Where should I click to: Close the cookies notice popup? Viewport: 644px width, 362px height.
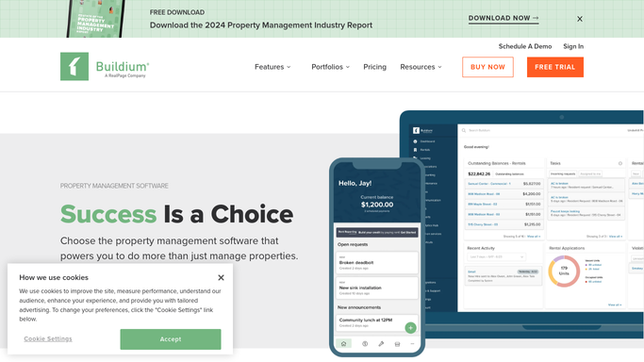[221, 278]
